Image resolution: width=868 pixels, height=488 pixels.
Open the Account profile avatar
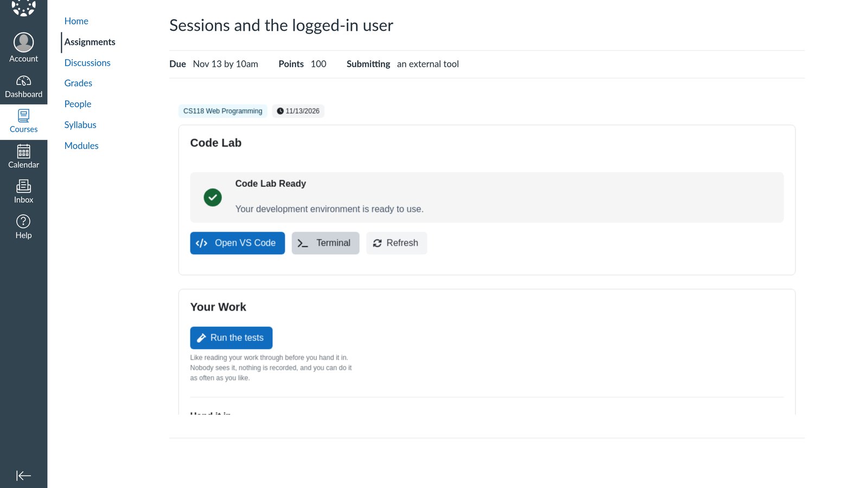point(23,42)
